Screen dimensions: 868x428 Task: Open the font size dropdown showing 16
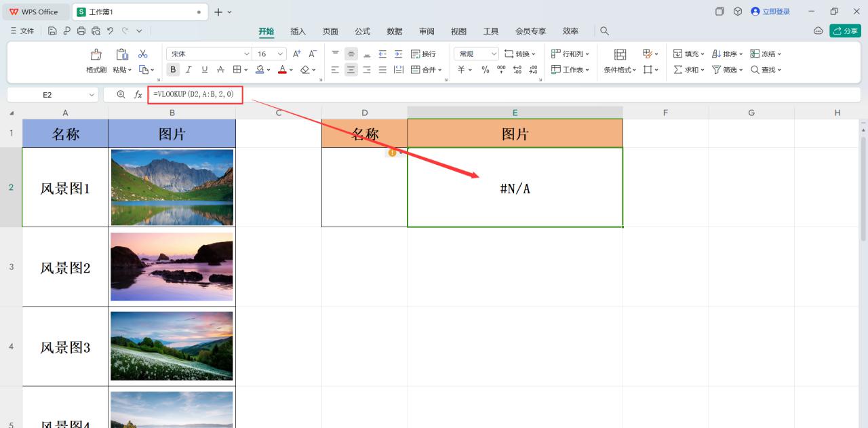[x=281, y=54]
